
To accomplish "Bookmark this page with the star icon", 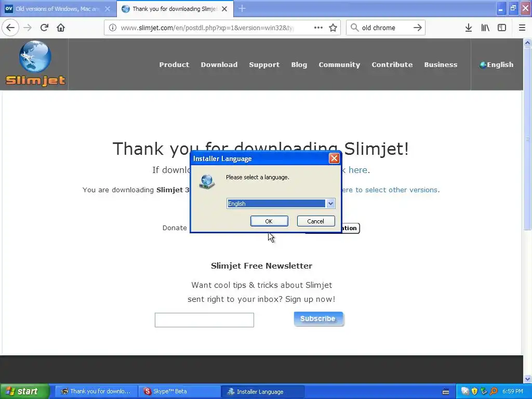I will coord(333,28).
